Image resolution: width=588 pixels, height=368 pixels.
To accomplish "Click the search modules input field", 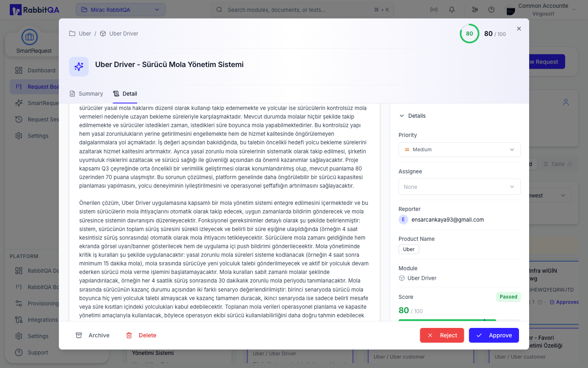I will pos(302,10).
